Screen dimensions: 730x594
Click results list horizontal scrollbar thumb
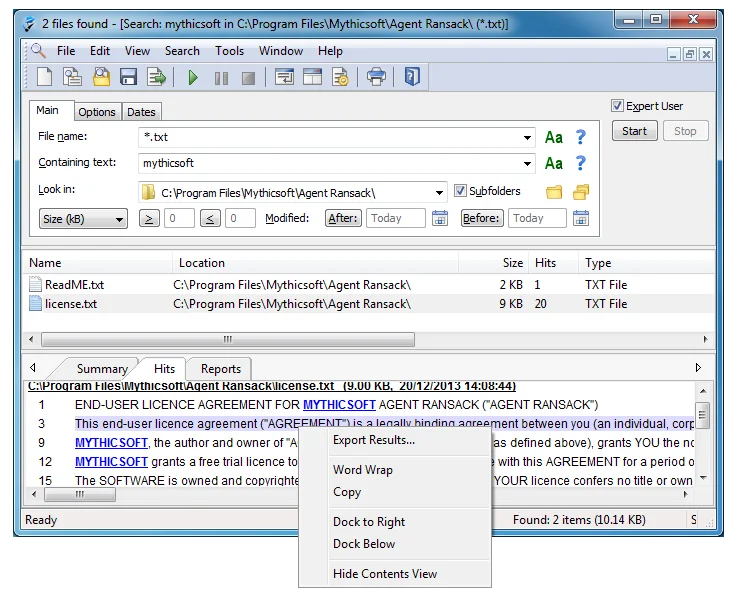[x=228, y=339]
